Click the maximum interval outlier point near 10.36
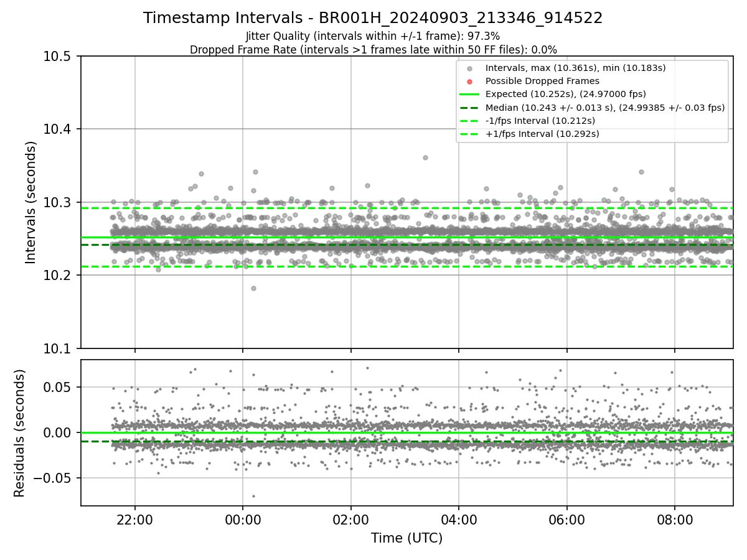 click(425, 157)
